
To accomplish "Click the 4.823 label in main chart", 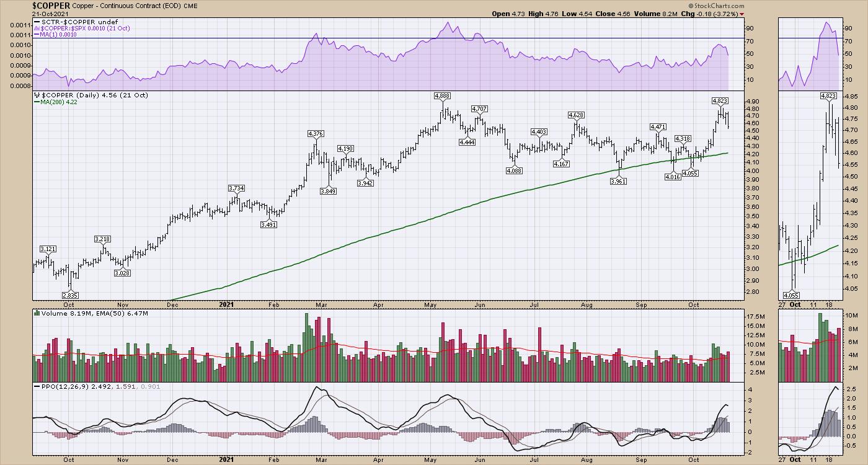I will click(x=720, y=100).
